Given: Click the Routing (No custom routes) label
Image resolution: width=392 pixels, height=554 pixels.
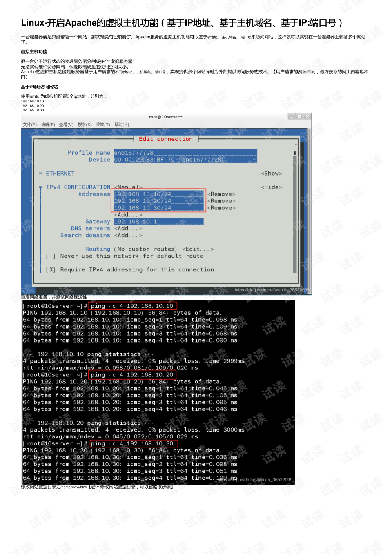Looking at the screenshot, I should click(x=131, y=249).
